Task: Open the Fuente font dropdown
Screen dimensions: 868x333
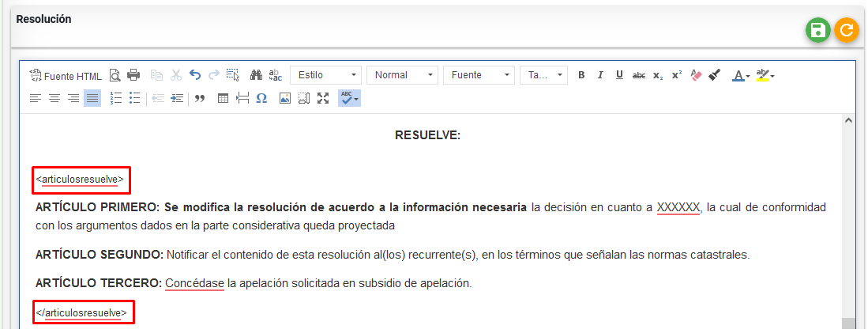Action: pyautogui.click(x=479, y=75)
